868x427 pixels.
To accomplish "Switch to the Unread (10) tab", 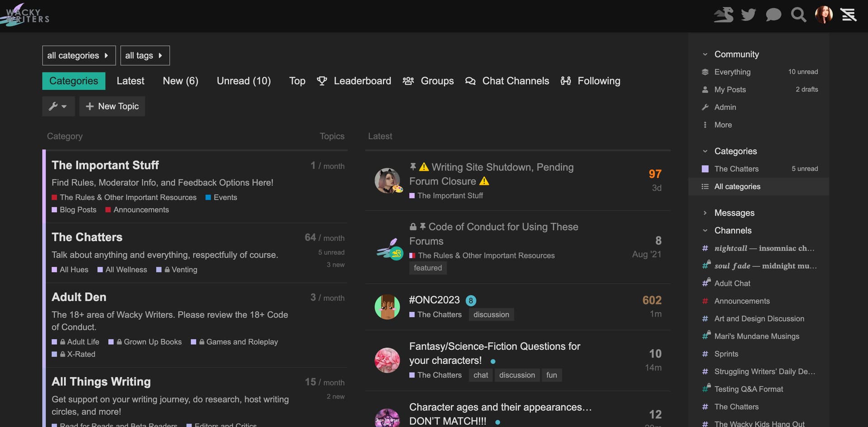I will (x=243, y=81).
